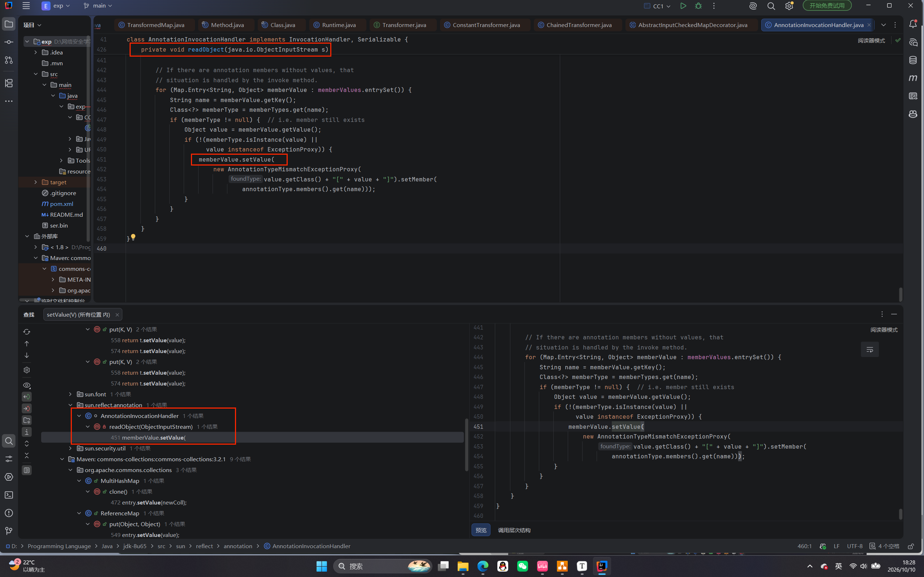The height and width of the screenshot is (577, 924).
Task: Open the Git tool window in the left sidebar
Action: pyautogui.click(x=9, y=531)
